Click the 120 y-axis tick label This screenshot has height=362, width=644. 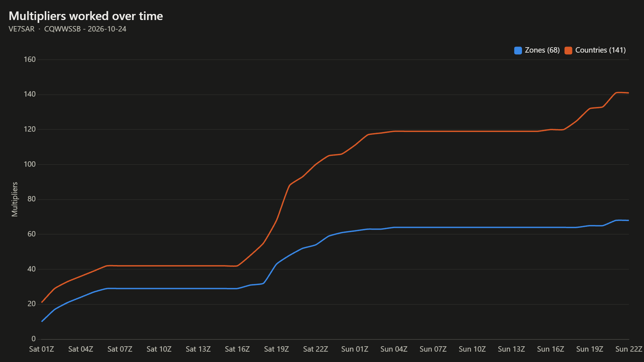coord(30,129)
